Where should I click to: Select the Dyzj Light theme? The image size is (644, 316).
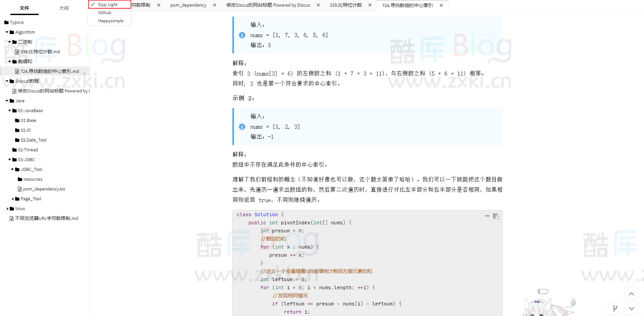(109, 4)
